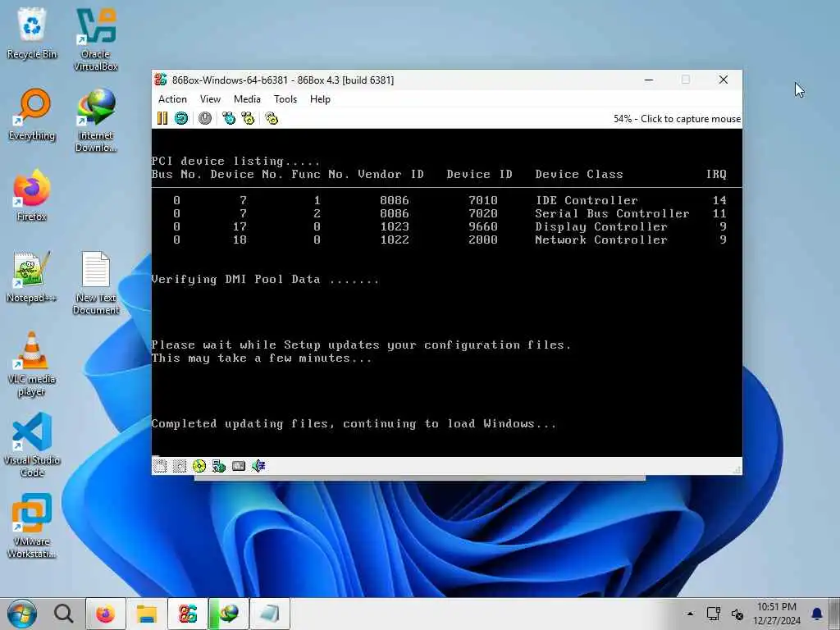Select Everything search desktop shortcut
The width and height of the screenshot is (840, 630).
click(32, 115)
